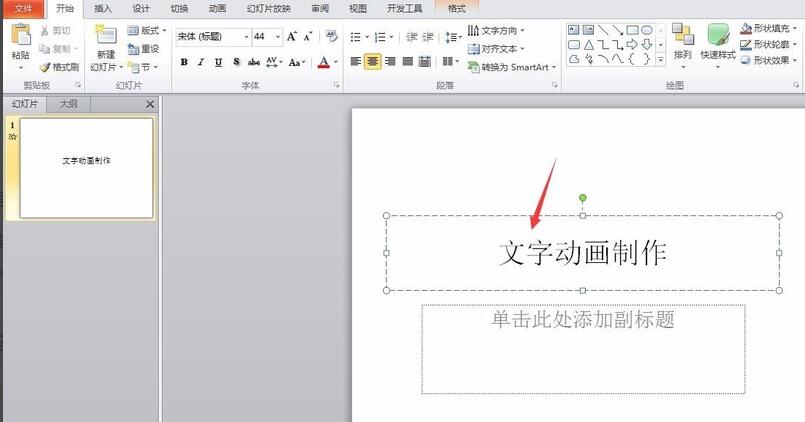Select the triangle shape in gallery
The width and height of the screenshot is (805, 422).
coord(589,45)
